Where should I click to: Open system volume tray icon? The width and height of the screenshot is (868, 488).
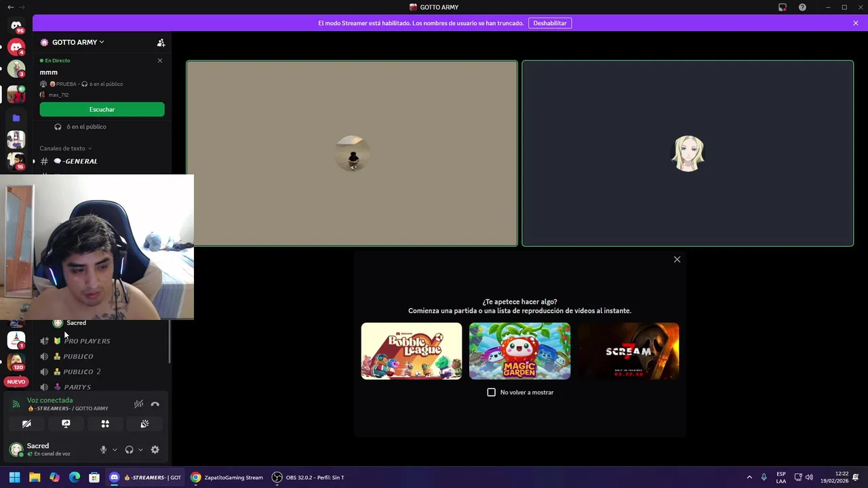[809, 477]
